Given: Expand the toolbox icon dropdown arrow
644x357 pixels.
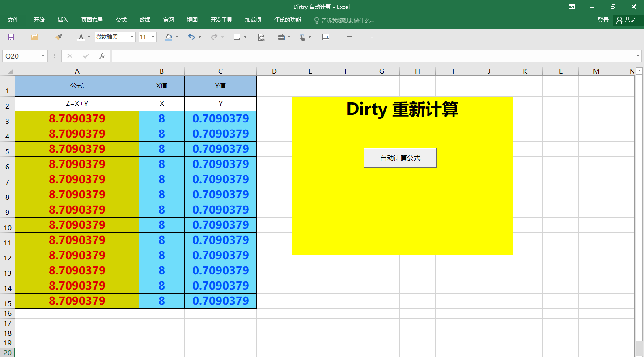Looking at the screenshot, I should (x=289, y=37).
